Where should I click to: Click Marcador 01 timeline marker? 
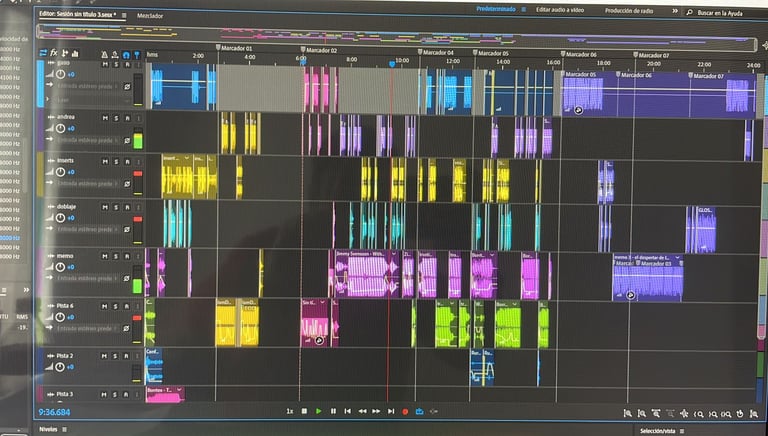click(234, 48)
